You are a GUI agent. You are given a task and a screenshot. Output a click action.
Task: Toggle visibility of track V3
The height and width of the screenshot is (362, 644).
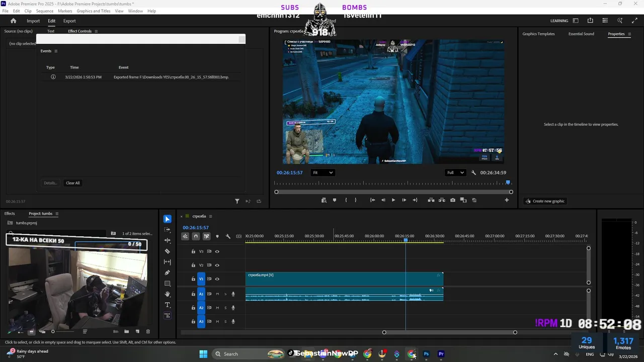[x=217, y=251]
